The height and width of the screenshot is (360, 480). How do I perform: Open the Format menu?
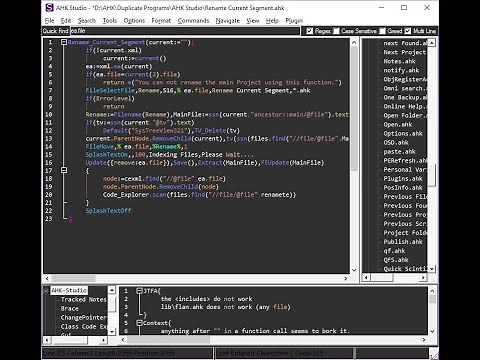[161, 21]
